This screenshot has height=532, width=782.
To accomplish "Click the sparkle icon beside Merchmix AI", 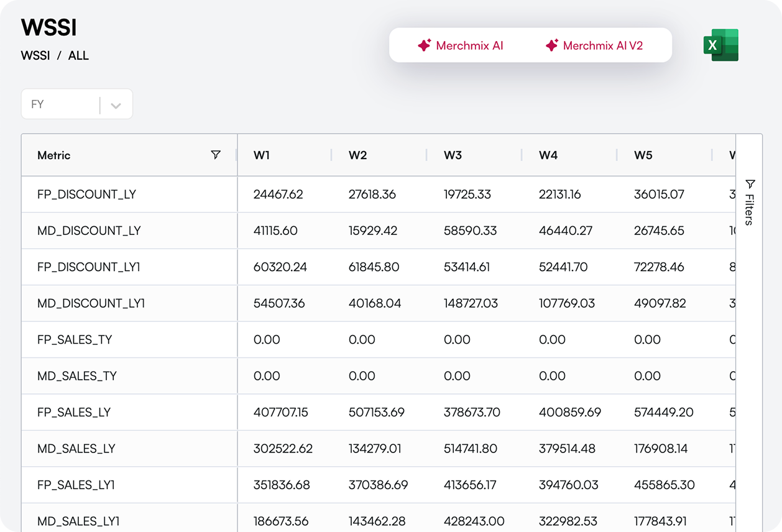I will [x=425, y=45].
